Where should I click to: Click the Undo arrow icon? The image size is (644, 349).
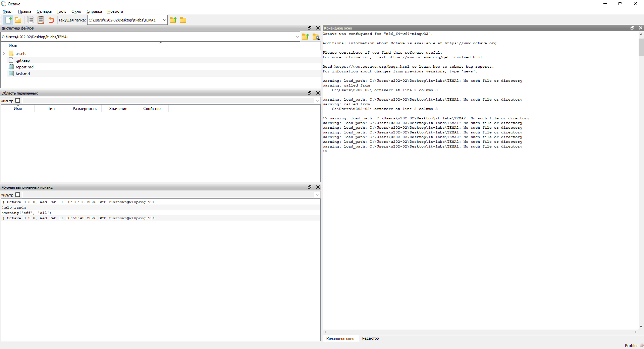[51, 20]
